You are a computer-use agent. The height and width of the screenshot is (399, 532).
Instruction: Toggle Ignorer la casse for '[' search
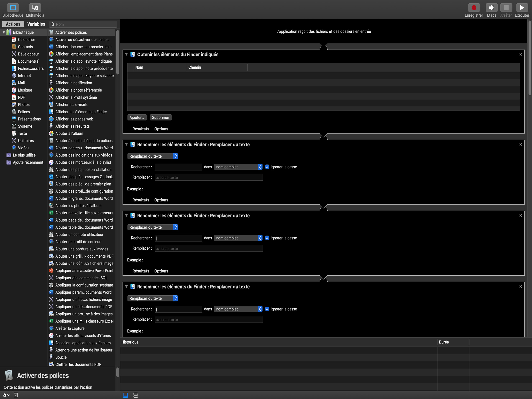(267, 309)
